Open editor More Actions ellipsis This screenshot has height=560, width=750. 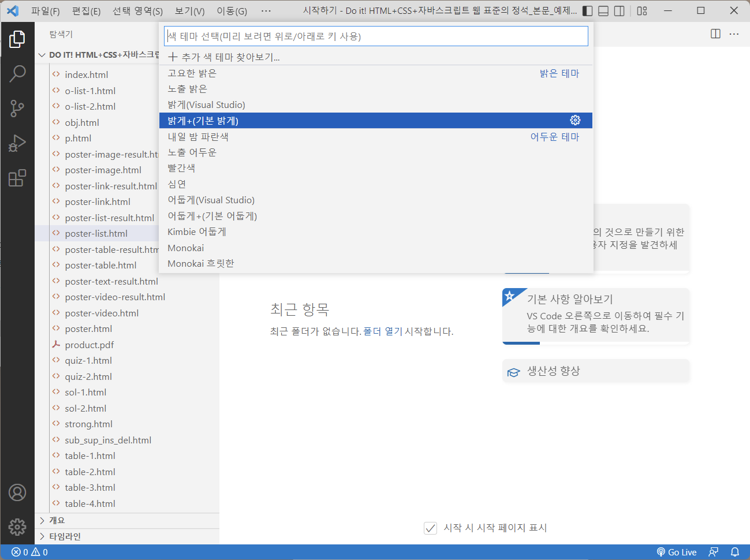[734, 33]
